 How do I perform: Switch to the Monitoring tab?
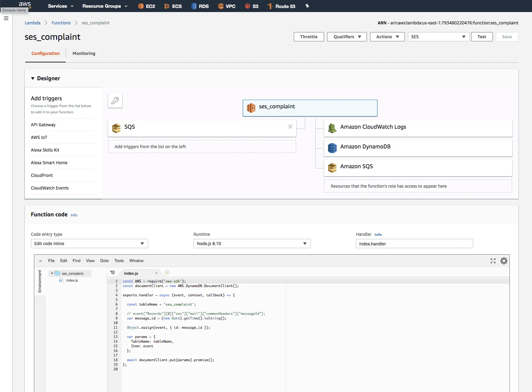(84, 53)
